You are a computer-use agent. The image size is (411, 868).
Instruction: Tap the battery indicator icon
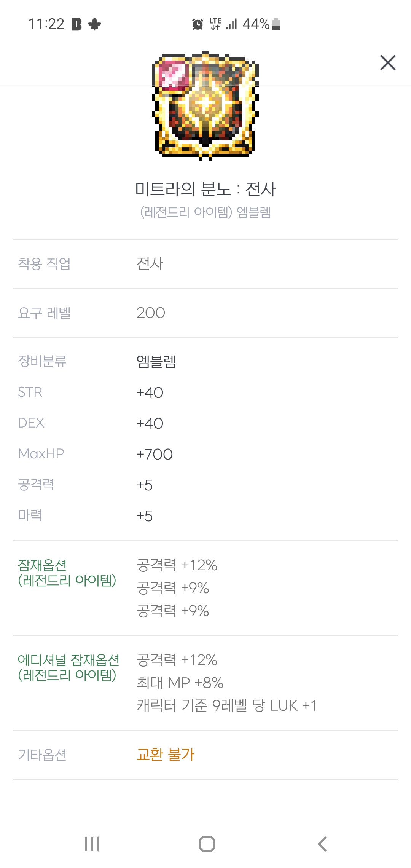pyautogui.click(x=277, y=24)
